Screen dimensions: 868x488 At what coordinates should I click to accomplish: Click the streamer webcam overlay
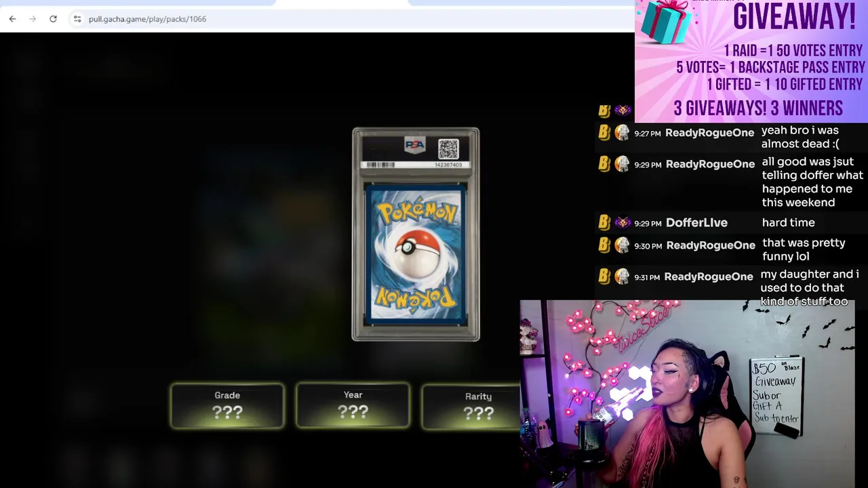687,394
